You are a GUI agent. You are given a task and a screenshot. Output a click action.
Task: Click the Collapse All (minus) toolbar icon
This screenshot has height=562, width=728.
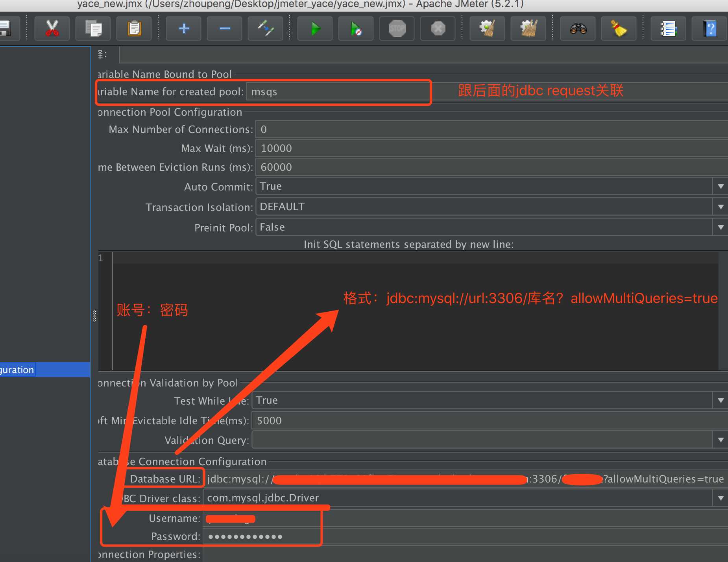click(x=225, y=28)
